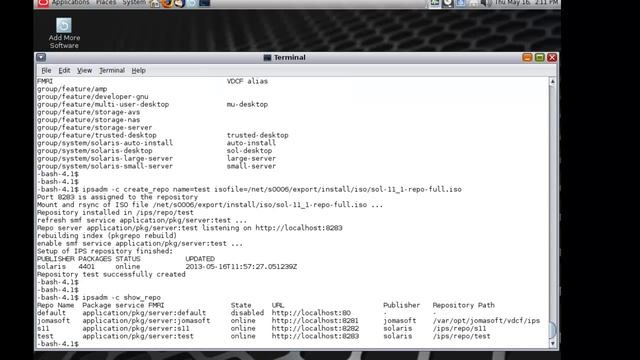Open the home folder launcher in the top panel

155,4
